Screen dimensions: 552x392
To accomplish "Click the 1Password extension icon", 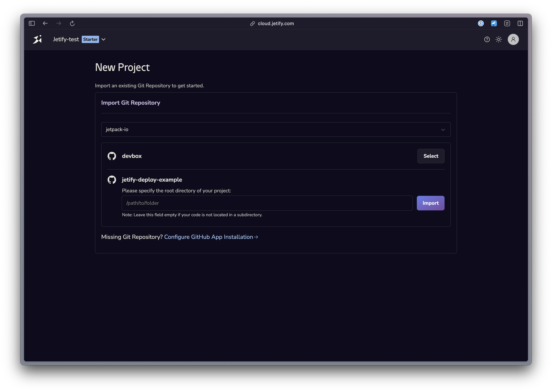I will tap(481, 23).
